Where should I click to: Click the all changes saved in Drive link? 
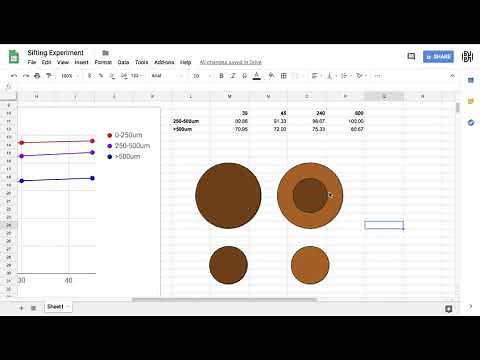click(231, 62)
